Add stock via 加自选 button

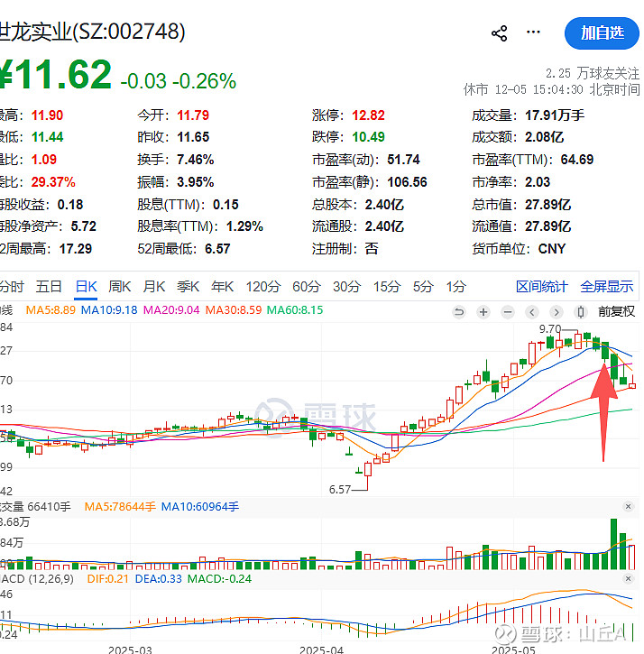[602, 33]
